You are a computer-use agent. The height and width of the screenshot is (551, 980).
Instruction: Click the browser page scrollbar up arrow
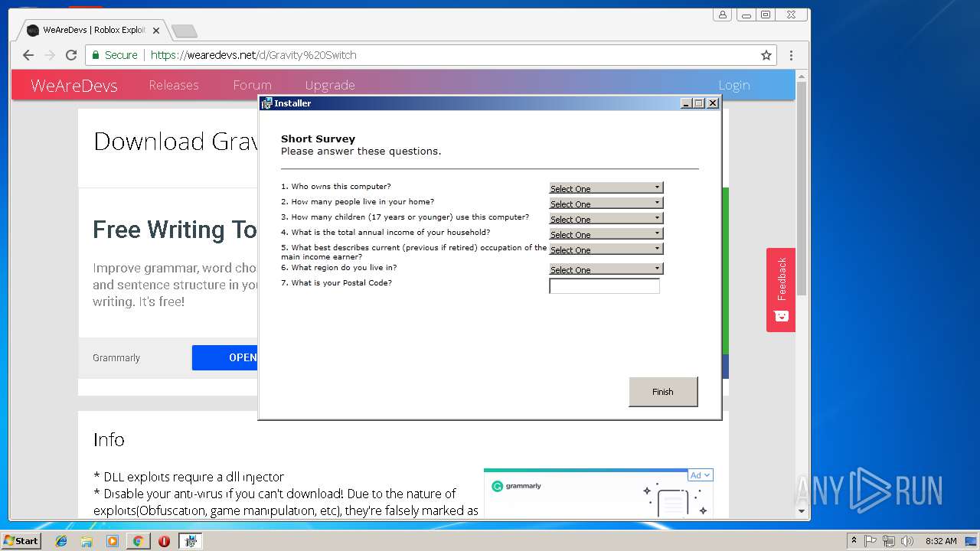coord(802,76)
